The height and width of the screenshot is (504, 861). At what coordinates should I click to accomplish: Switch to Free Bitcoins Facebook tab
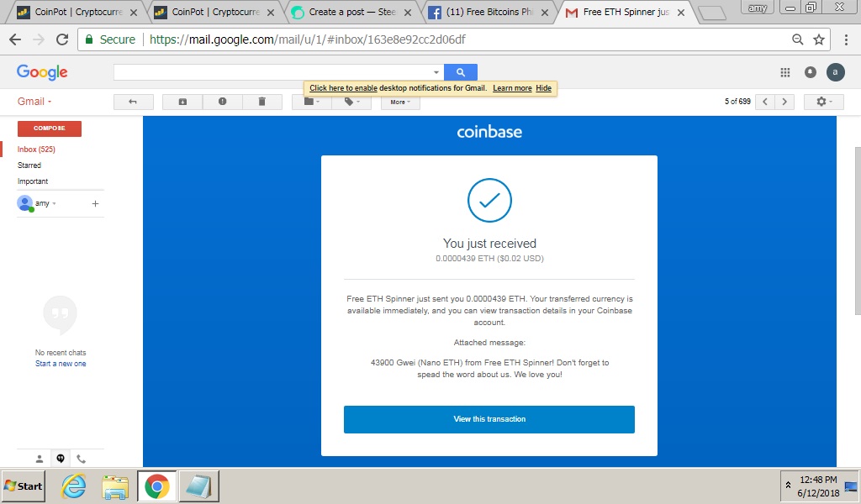489,12
